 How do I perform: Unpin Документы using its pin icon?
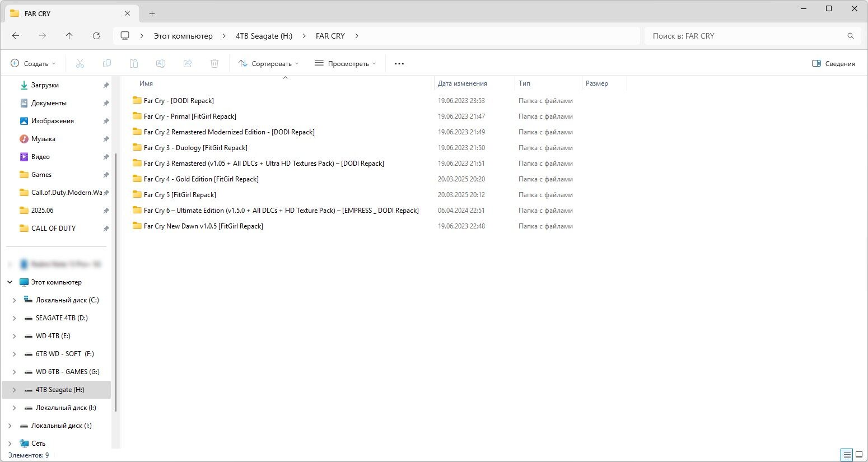point(106,103)
